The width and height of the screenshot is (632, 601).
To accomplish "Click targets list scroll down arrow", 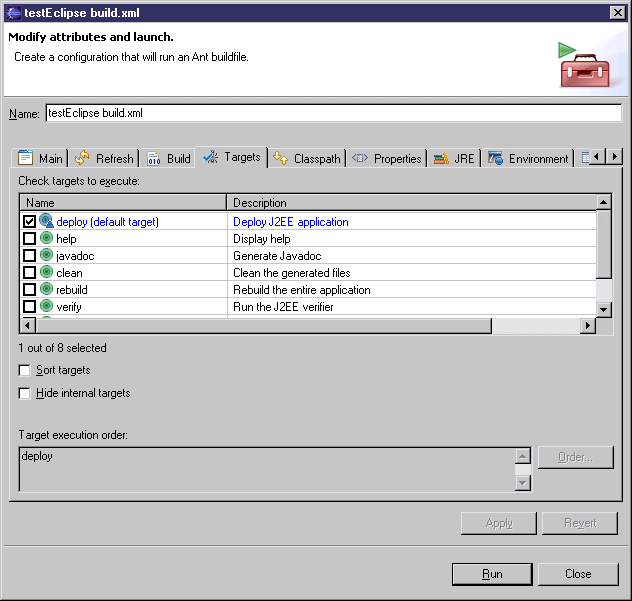I will pos(603,310).
